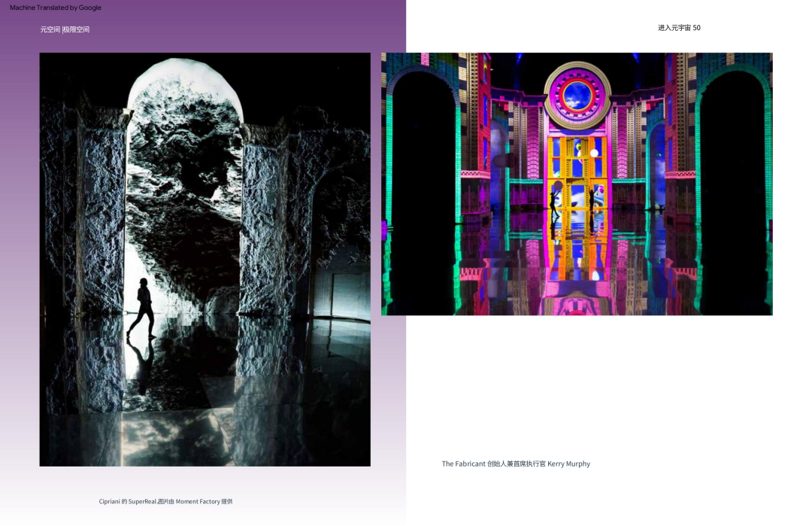Click the small white sphere in yellow doorway
The width and height of the screenshot is (812, 526).
594,154
